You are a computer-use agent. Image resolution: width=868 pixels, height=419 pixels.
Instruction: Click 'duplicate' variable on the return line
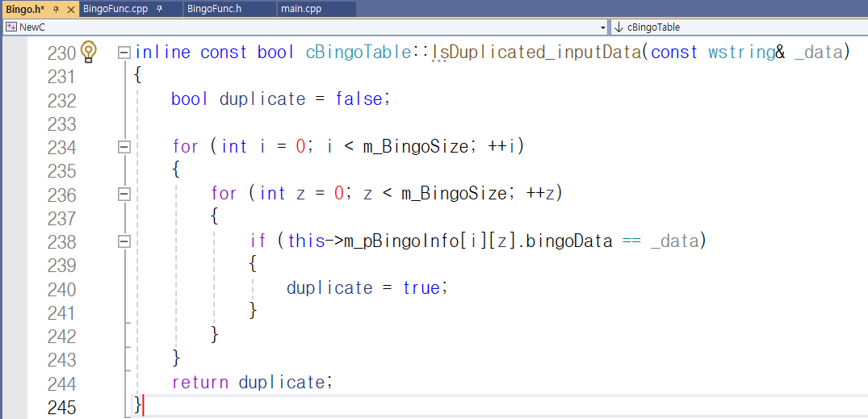(x=281, y=382)
